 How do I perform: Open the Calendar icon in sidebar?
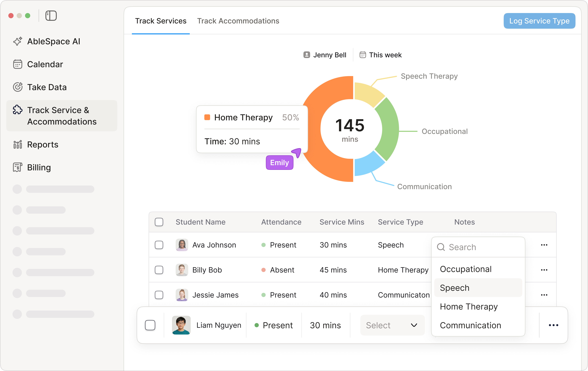(x=18, y=64)
